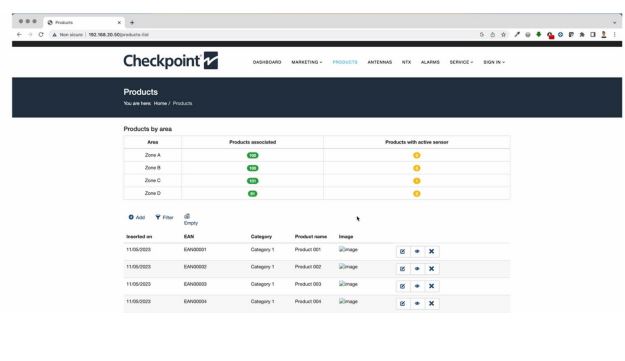Follow the Home breadcrumb link

point(160,103)
